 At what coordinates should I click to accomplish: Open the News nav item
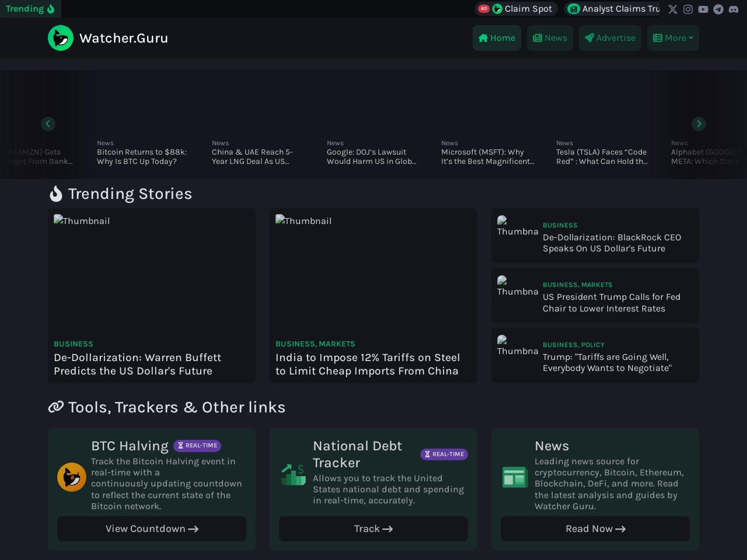click(x=550, y=38)
